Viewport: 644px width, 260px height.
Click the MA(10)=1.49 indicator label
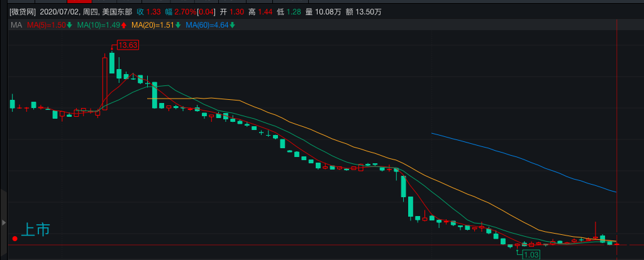pos(99,25)
